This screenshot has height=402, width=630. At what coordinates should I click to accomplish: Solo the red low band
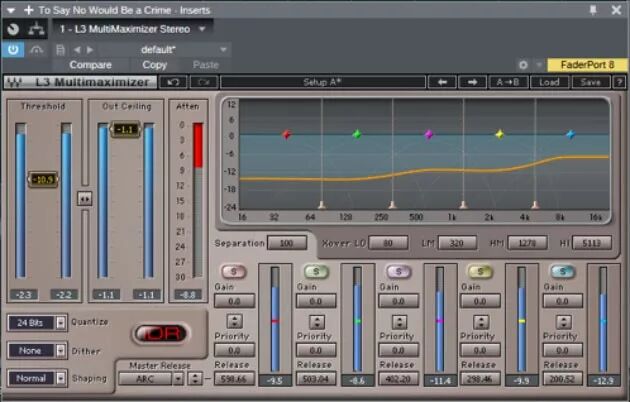(233, 272)
